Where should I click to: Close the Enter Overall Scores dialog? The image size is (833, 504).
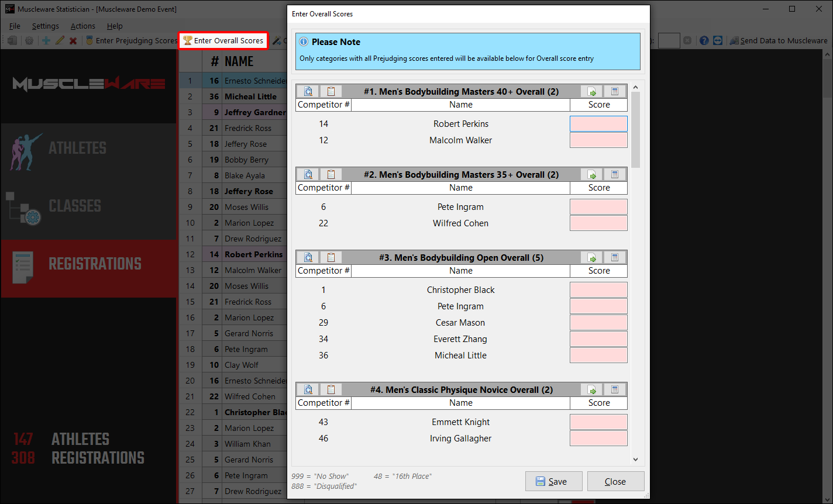point(615,482)
